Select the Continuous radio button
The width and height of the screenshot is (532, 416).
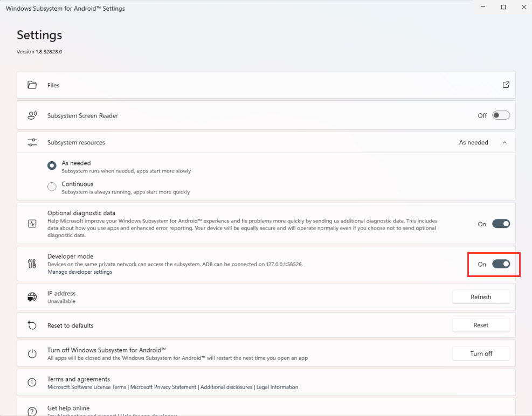pos(52,186)
